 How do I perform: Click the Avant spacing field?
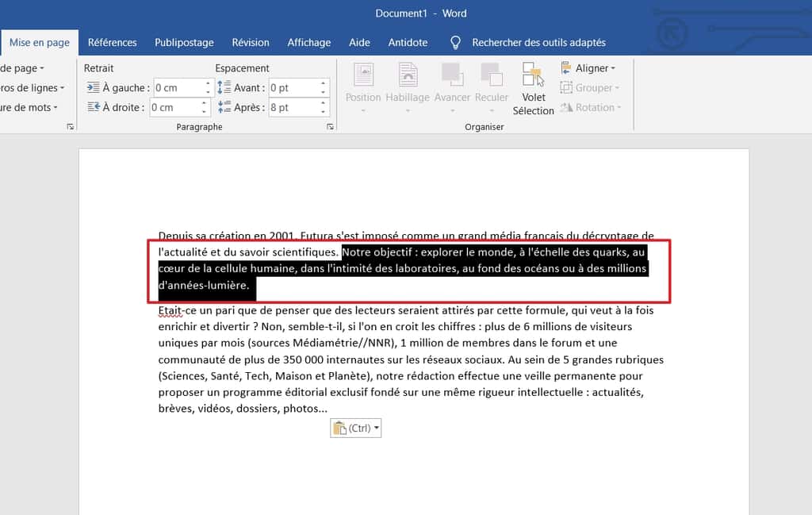tap(298, 87)
